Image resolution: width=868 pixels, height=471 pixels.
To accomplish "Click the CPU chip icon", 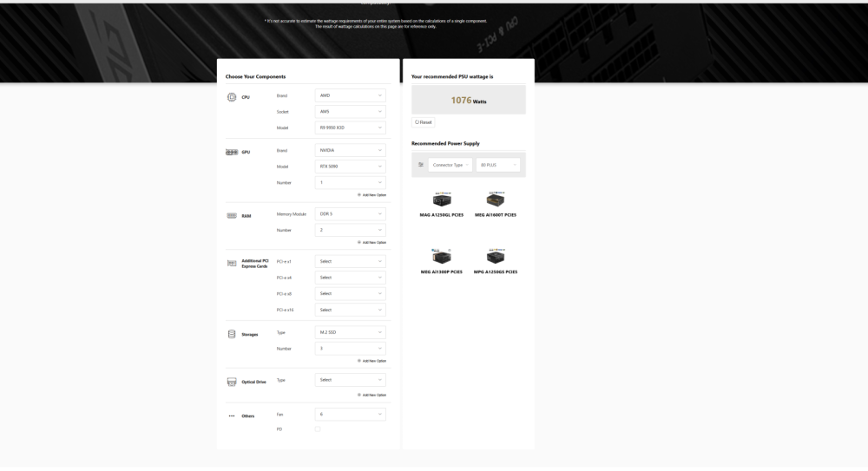I will click(232, 97).
